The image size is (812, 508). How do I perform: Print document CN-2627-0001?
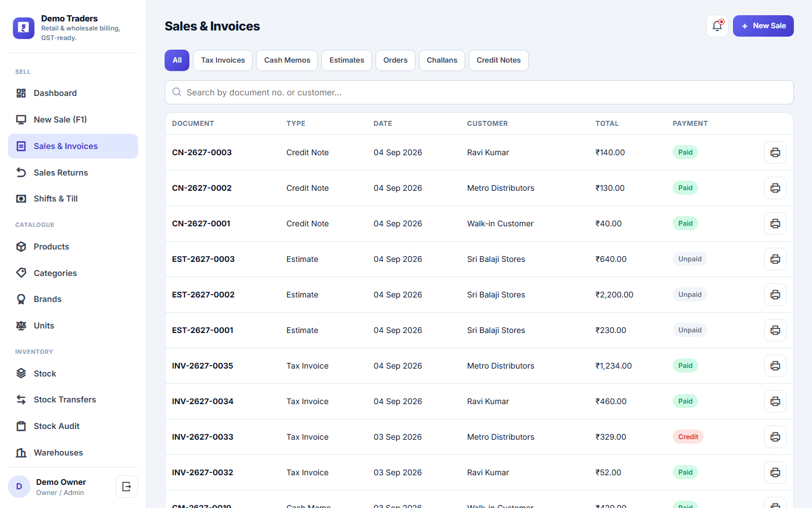click(775, 224)
